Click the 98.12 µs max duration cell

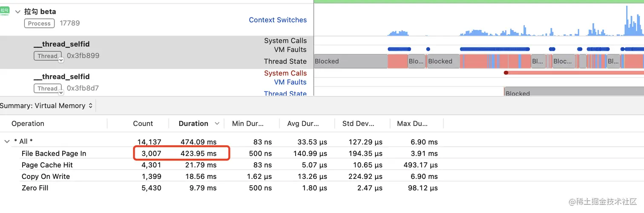423,188
